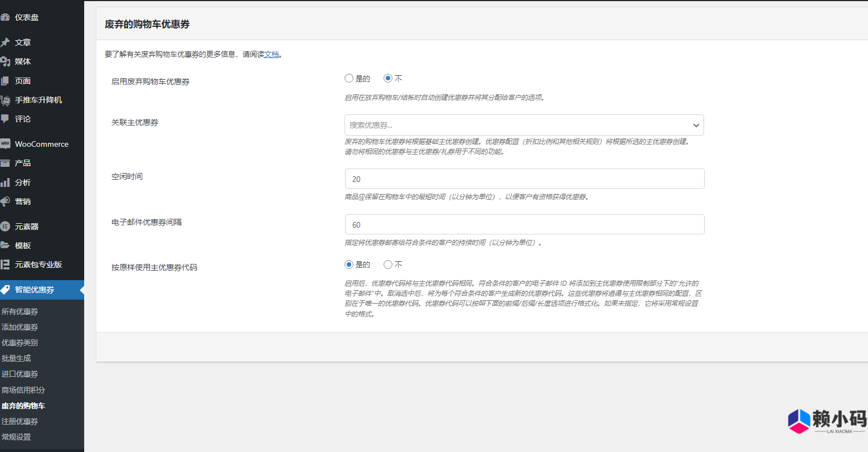Screen dimensions: 868x452
Task: Click the WooCommerce logo icon
Action: (5, 144)
